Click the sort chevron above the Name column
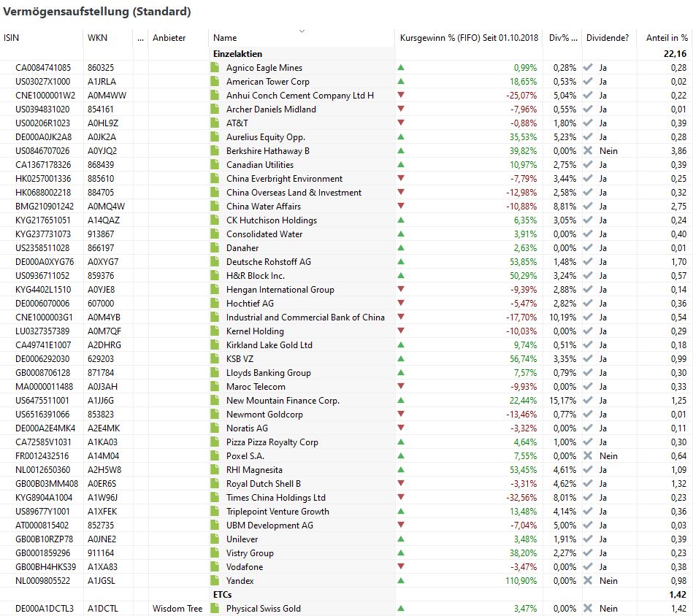The width and height of the screenshot is (693, 616). coord(302,31)
